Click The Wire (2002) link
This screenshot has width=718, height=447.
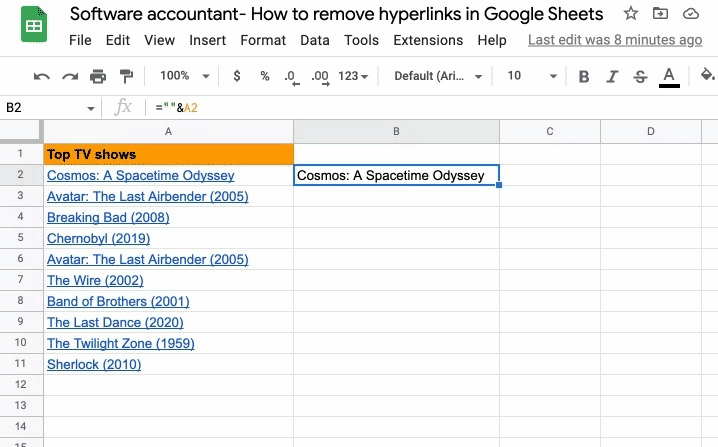point(95,281)
